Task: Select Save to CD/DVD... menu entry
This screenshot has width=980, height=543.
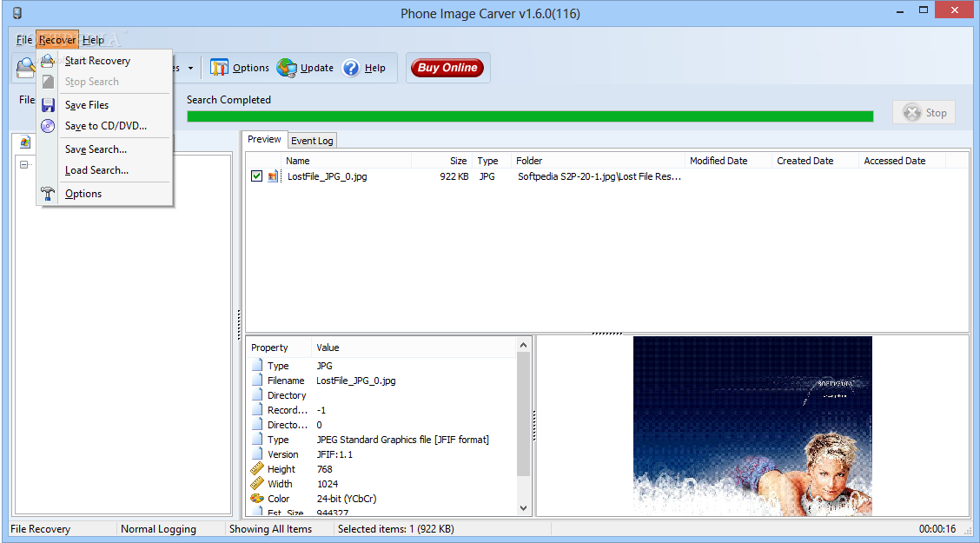Action: tap(106, 126)
